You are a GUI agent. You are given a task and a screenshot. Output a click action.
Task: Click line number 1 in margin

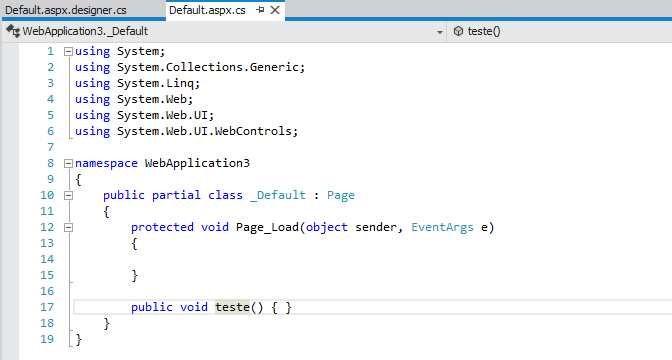coord(51,51)
